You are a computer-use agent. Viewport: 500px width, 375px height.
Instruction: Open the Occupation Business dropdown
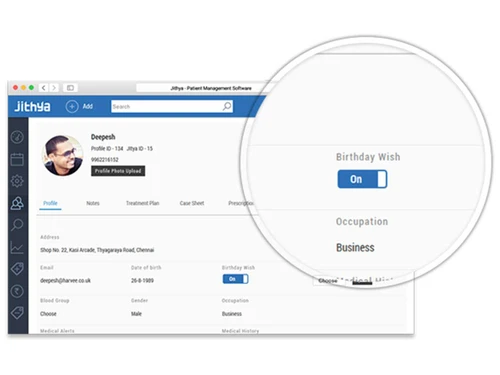pos(232,314)
